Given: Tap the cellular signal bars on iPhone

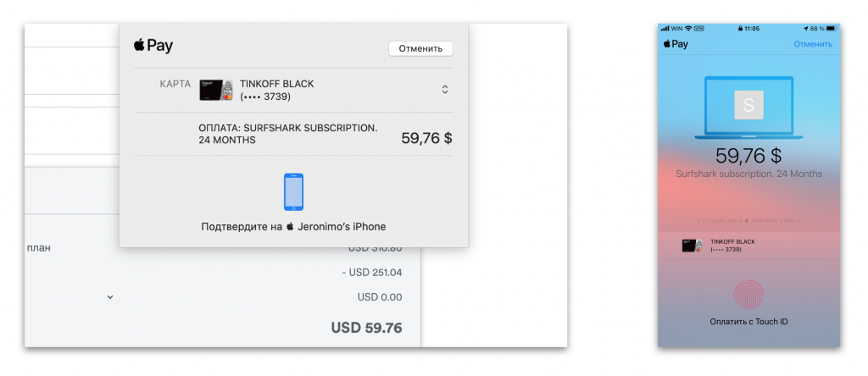Looking at the screenshot, I should tap(665, 28).
